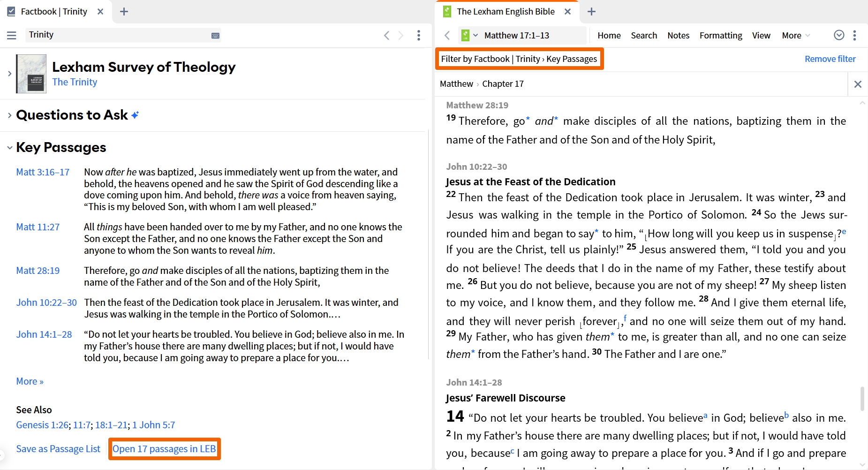Screen dimensions: 868x470
Task: Open the Formatting menu
Action: point(721,35)
